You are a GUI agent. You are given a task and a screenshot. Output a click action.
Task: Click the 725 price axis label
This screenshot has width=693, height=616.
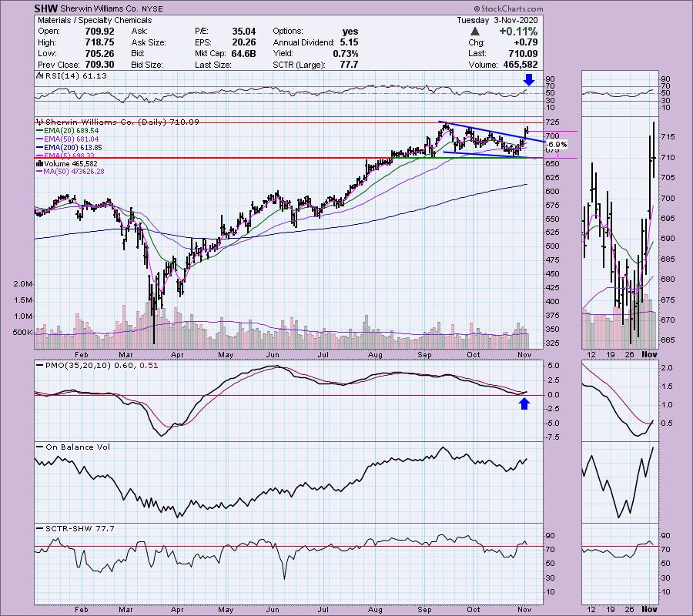pyautogui.click(x=552, y=122)
